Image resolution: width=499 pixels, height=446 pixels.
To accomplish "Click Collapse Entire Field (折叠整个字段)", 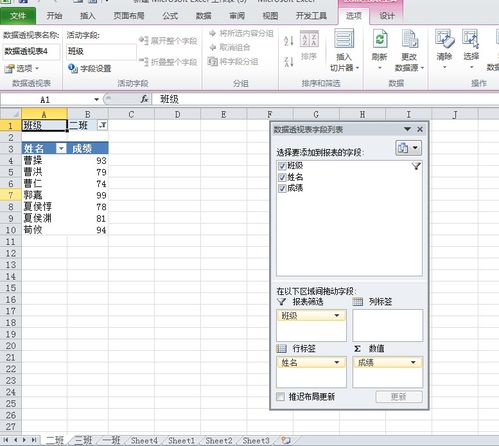I will pyautogui.click(x=168, y=62).
